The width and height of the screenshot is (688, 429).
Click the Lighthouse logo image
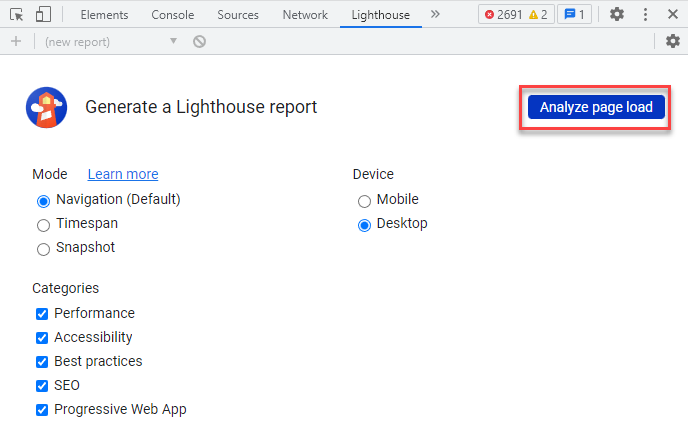coord(47,107)
